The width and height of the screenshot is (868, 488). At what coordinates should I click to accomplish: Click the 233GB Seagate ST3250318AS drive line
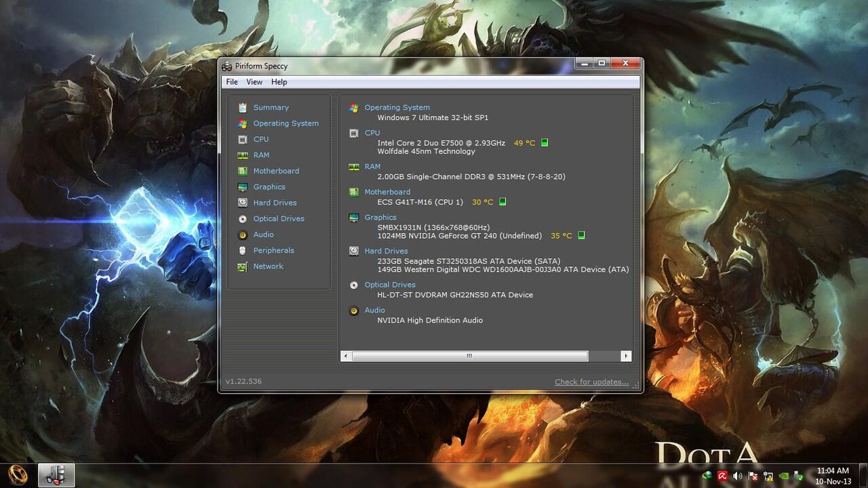(469, 261)
